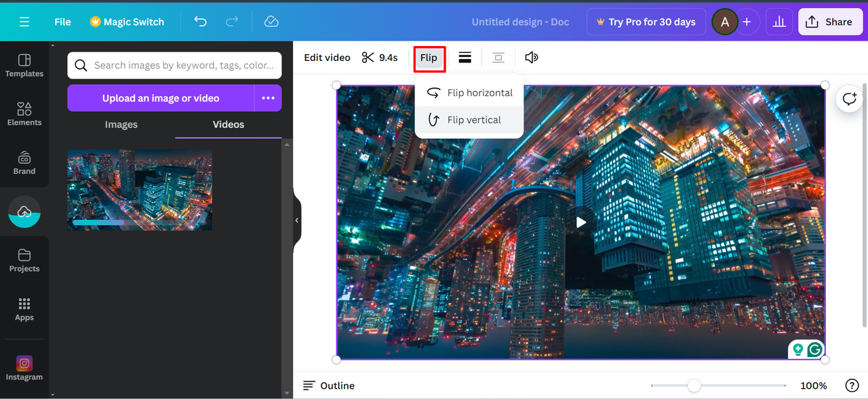The image size is (868, 399).
Task: Choose Flip vertical
Action: tap(469, 120)
